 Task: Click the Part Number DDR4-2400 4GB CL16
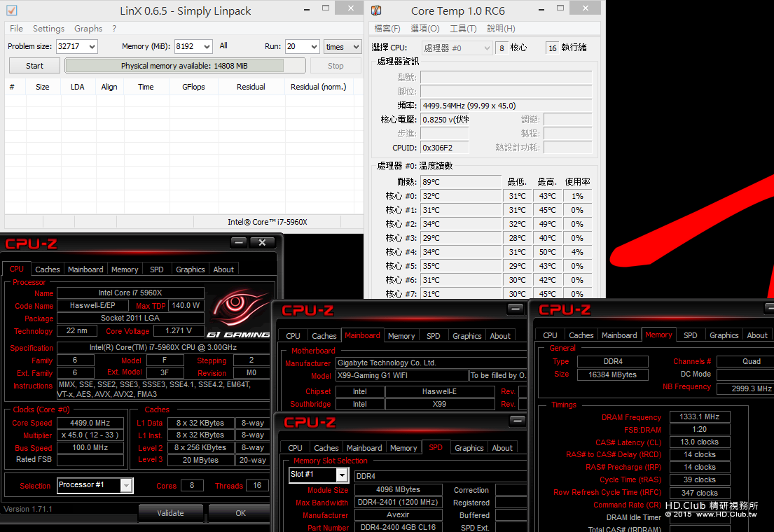click(398, 527)
